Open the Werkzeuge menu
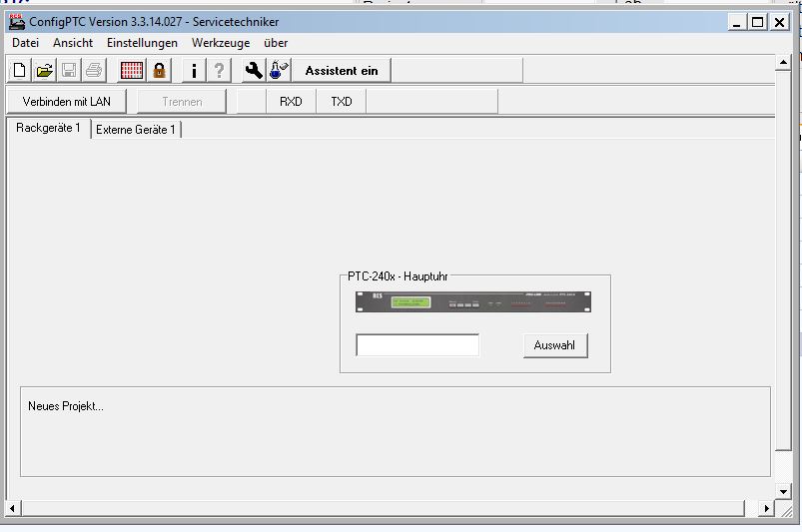 point(221,43)
